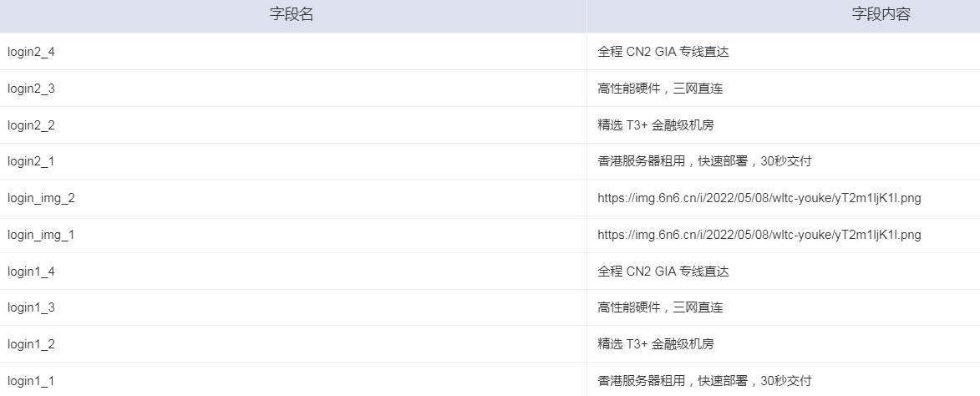Click login1_2 content 精选 T3+ 金融级机房
The image size is (980, 396).
(x=656, y=344)
